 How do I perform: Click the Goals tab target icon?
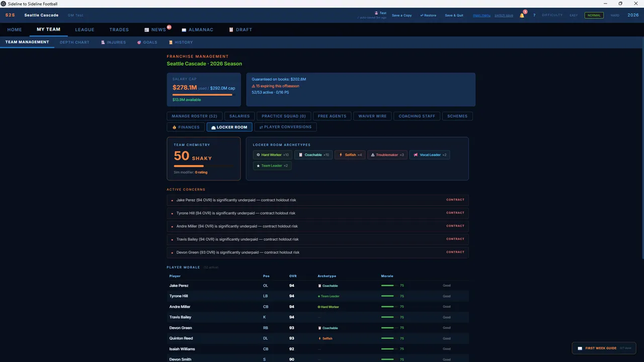click(x=139, y=42)
